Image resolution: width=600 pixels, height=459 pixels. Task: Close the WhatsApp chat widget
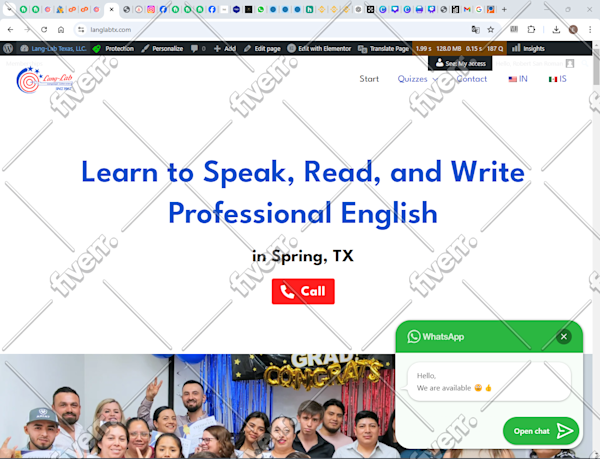(564, 337)
